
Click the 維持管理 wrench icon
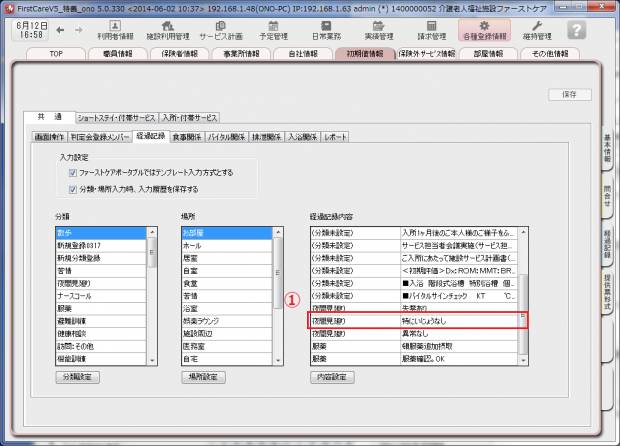click(537, 30)
